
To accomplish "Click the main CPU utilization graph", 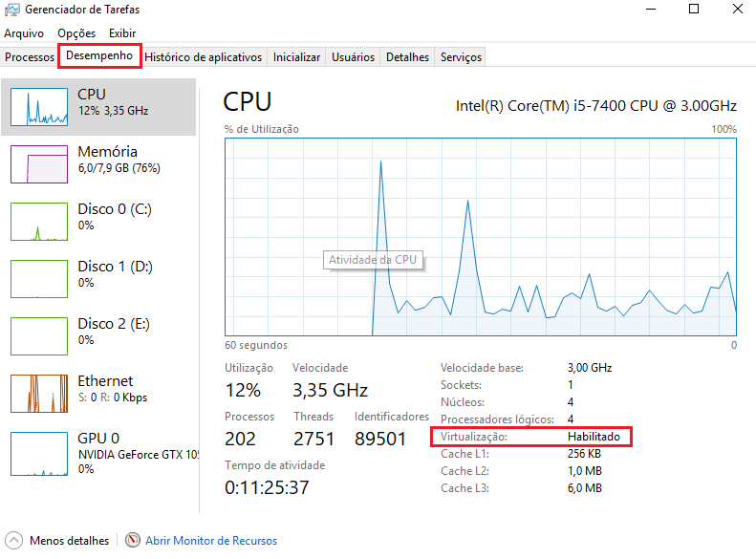I will (480, 237).
